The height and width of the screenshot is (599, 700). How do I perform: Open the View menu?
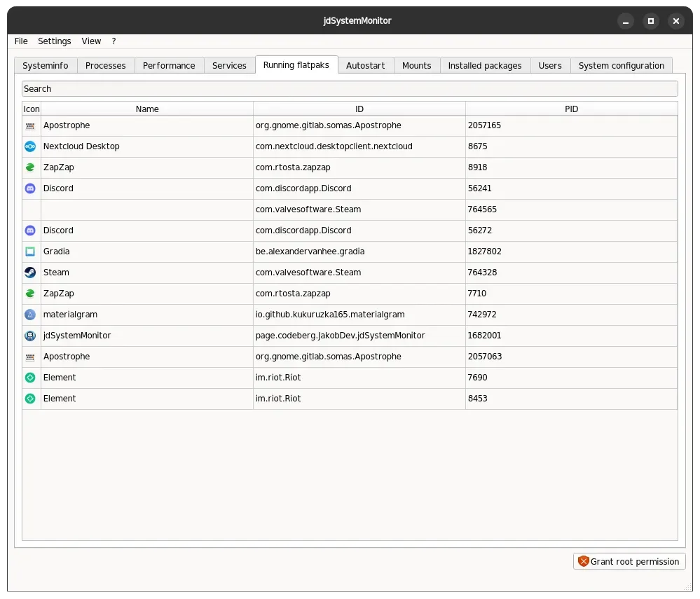tap(91, 41)
